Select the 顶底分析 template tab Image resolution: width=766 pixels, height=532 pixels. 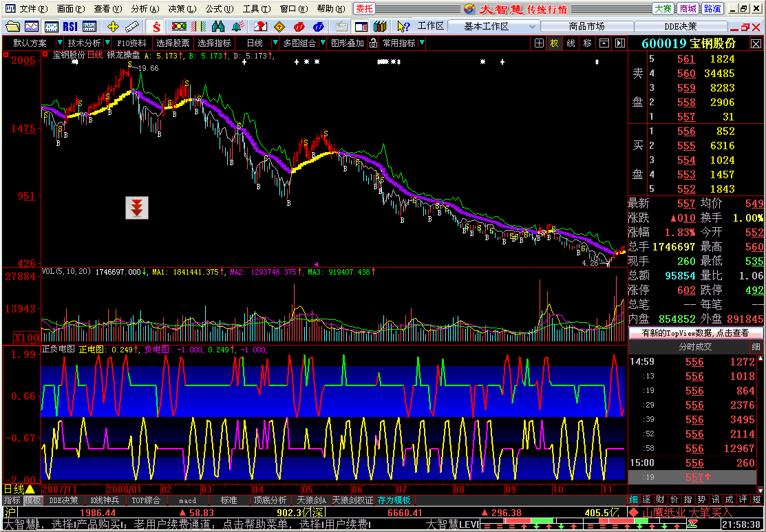[270, 500]
